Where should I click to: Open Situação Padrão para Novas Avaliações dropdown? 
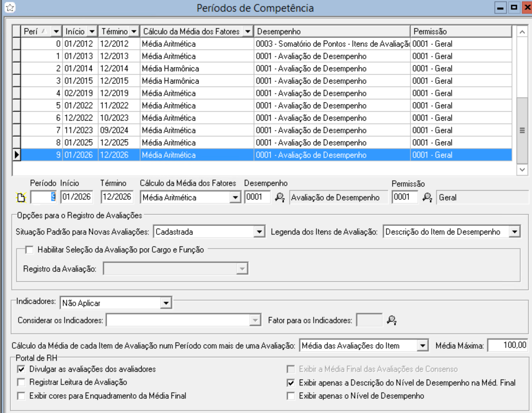[x=260, y=232]
